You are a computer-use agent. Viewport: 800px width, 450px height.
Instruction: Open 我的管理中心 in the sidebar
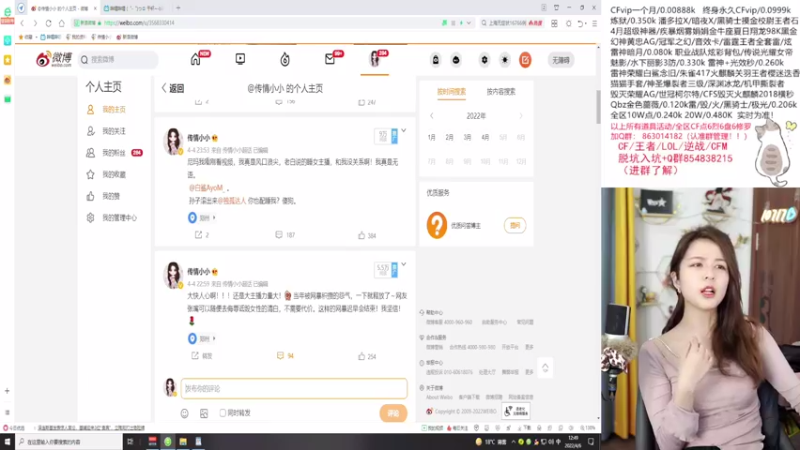[119, 218]
